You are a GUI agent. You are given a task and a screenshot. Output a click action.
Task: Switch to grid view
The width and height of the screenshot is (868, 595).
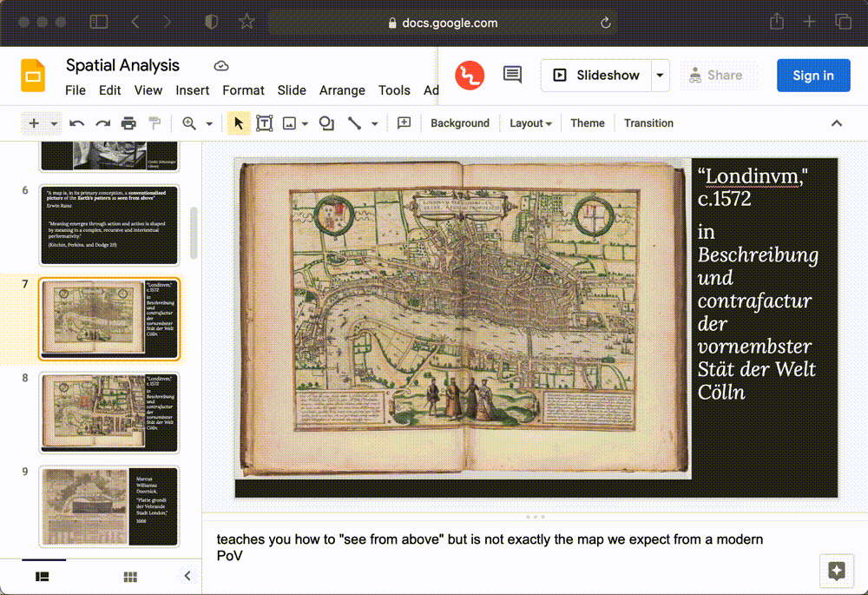click(130, 576)
